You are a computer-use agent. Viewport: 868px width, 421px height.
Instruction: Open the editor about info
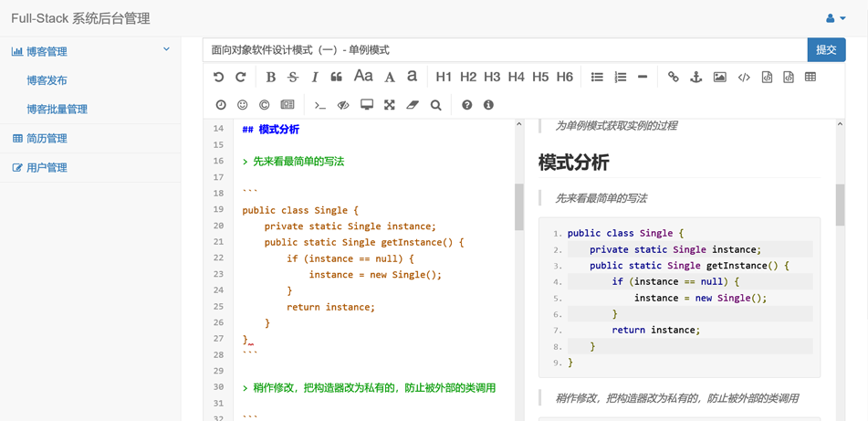tap(488, 104)
